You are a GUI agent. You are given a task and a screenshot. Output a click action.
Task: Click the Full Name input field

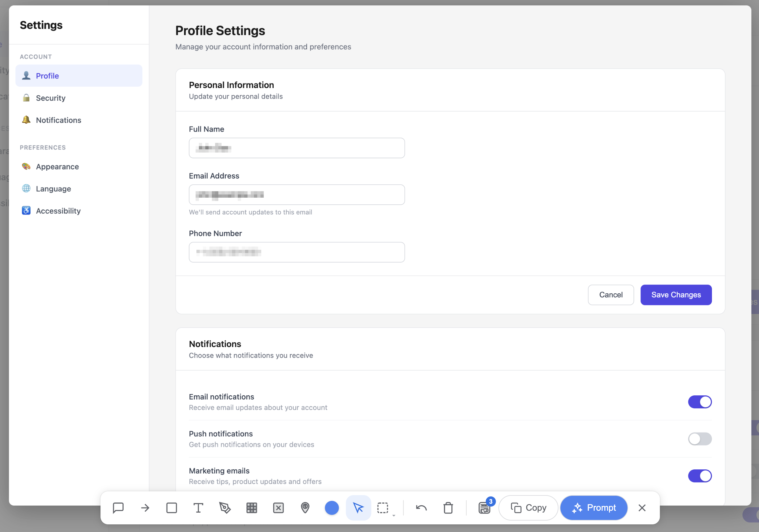(297, 148)
